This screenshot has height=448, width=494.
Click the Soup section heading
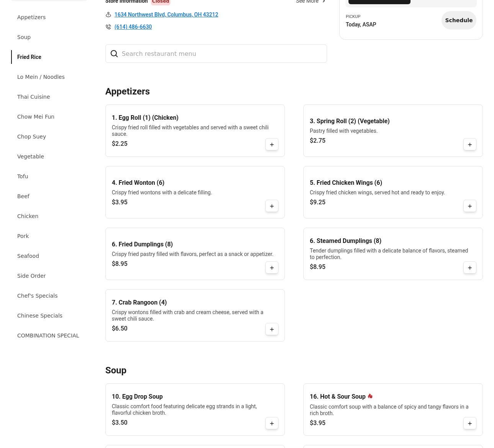[x=116, y=370]
